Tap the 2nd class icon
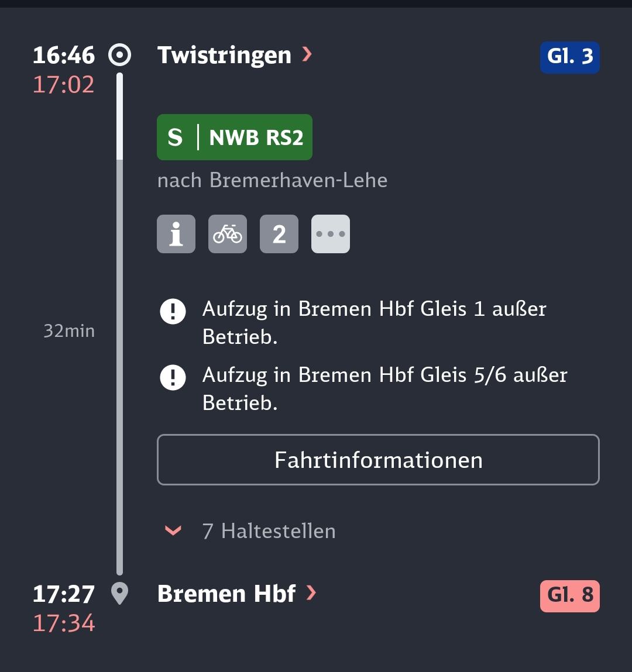The height and width of the screenshot is (672, 632). tap(279, 234)
